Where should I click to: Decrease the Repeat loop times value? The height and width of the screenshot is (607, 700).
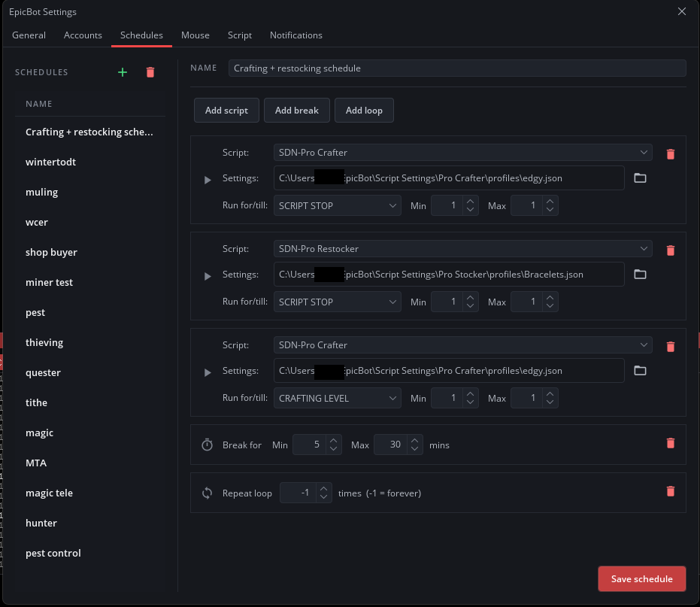[x=323, y=497]
